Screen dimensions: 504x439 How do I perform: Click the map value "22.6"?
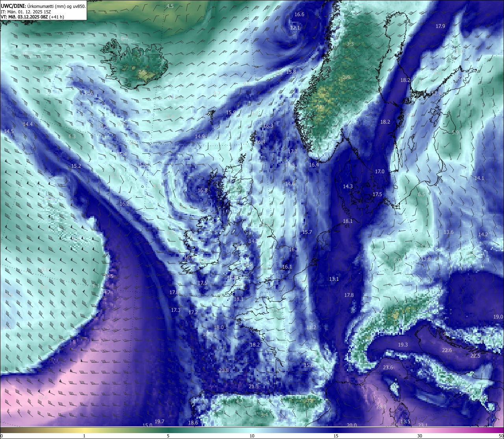click(447, 350)
